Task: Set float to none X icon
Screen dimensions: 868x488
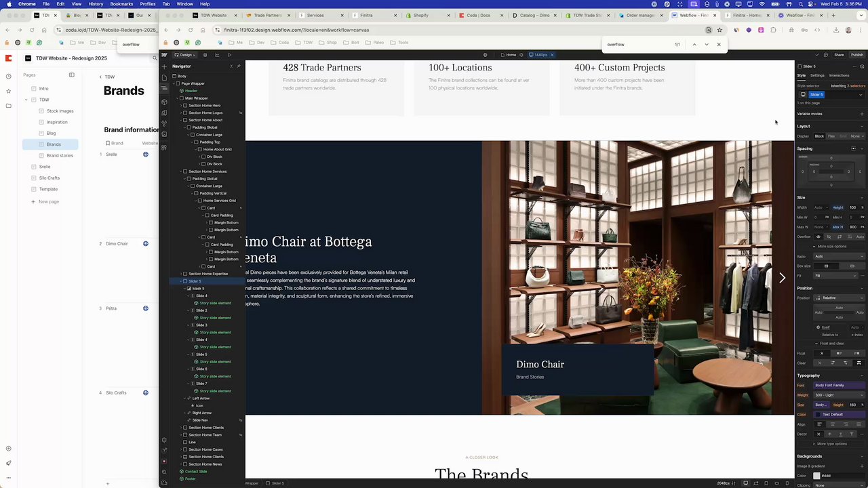Action: [822, 353]
